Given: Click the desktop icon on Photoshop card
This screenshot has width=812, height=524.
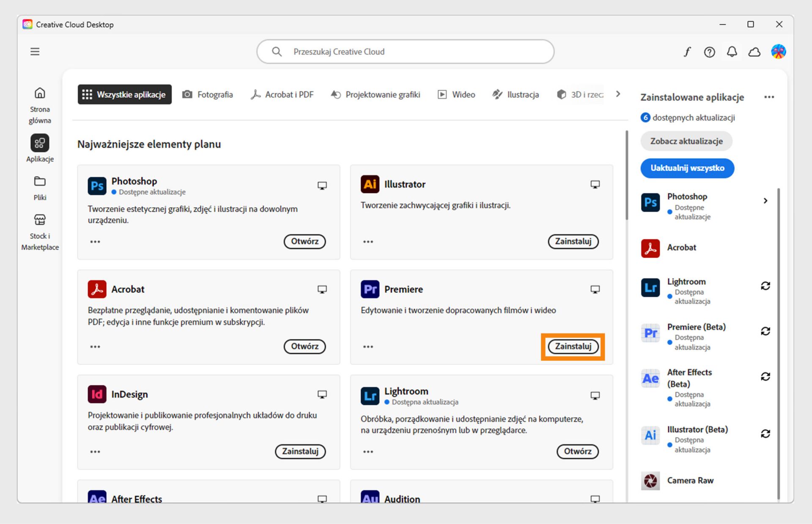Looking at the screenshot, I should 322,186.
